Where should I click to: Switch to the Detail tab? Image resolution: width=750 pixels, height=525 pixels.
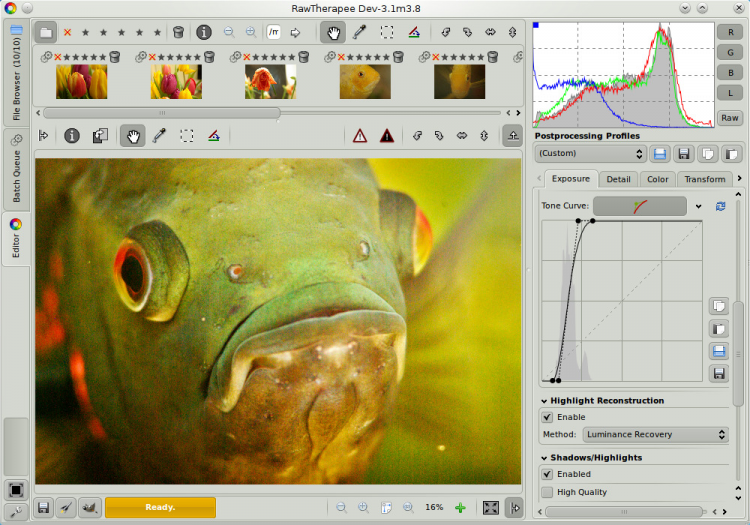click(x=618, y=179)
